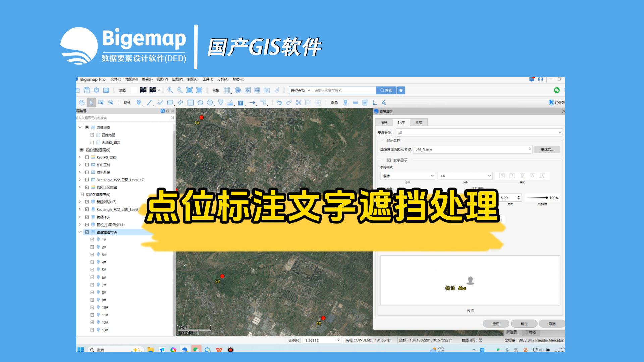Screen dimensions: 644x362
Task: Click opacity slider handle at 100%
Action: point(546,198)
